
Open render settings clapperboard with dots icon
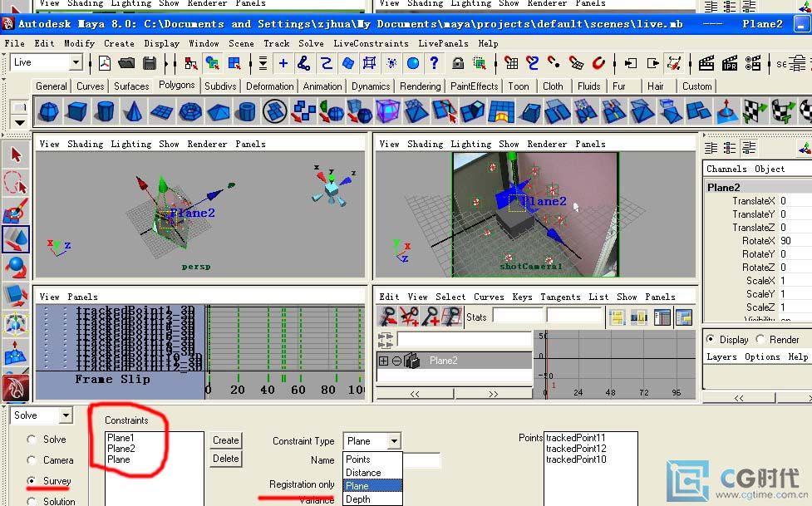753,63
